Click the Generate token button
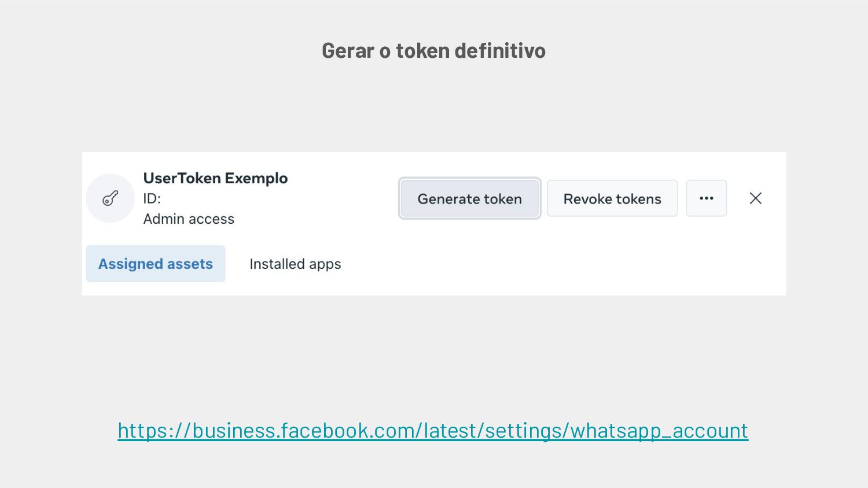 tap(469, 198)
